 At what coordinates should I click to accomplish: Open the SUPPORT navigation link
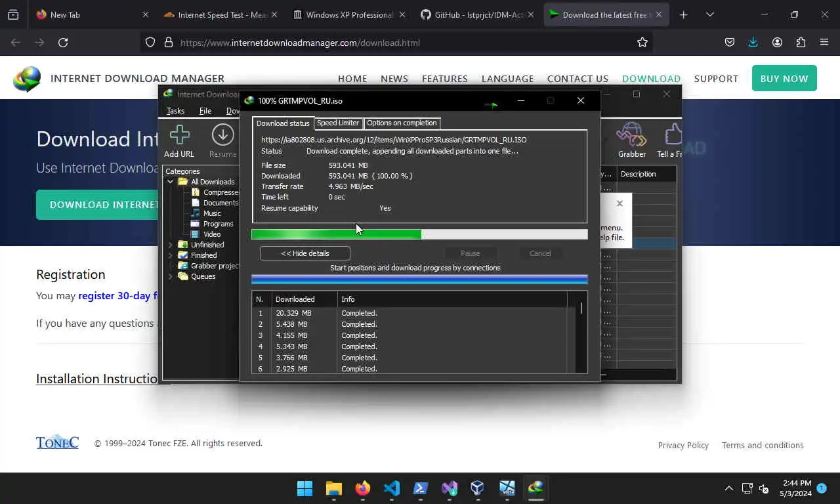pyautogui.click(x=716, y=79)
